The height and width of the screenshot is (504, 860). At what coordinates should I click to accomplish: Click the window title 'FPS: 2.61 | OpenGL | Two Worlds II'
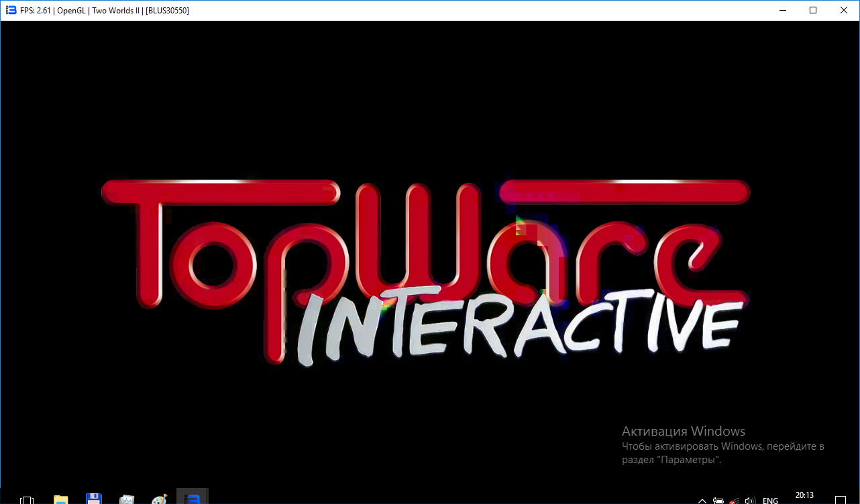[80, 11]
